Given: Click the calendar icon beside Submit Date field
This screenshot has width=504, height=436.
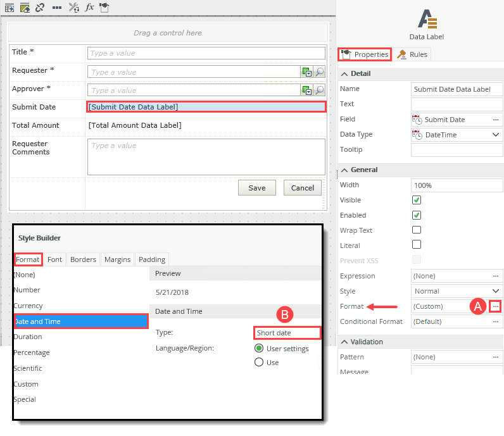Looking at the screenshot, I should click(x=417, y=120).
